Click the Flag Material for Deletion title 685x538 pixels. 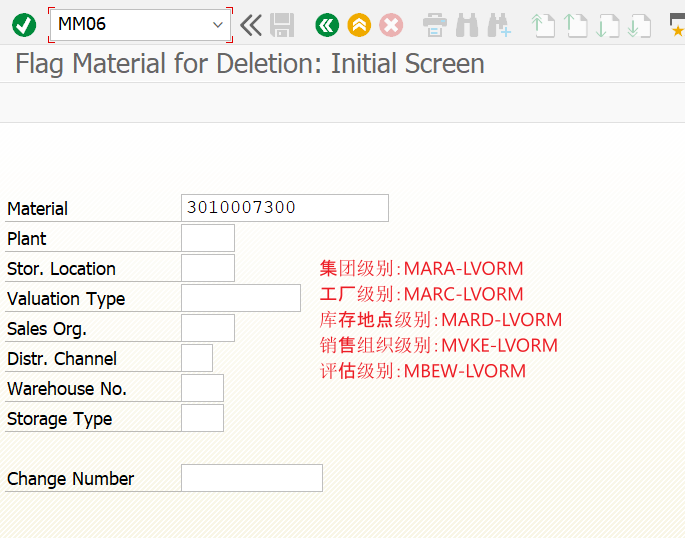[250, 64]
